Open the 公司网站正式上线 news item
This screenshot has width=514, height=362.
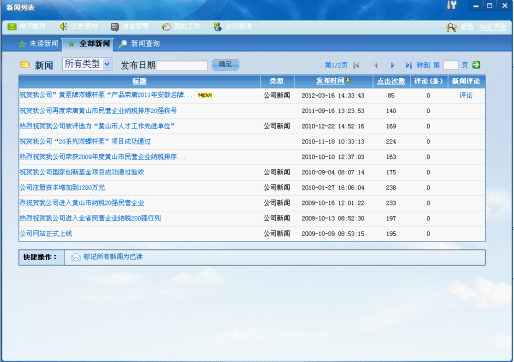pos(46,234)
